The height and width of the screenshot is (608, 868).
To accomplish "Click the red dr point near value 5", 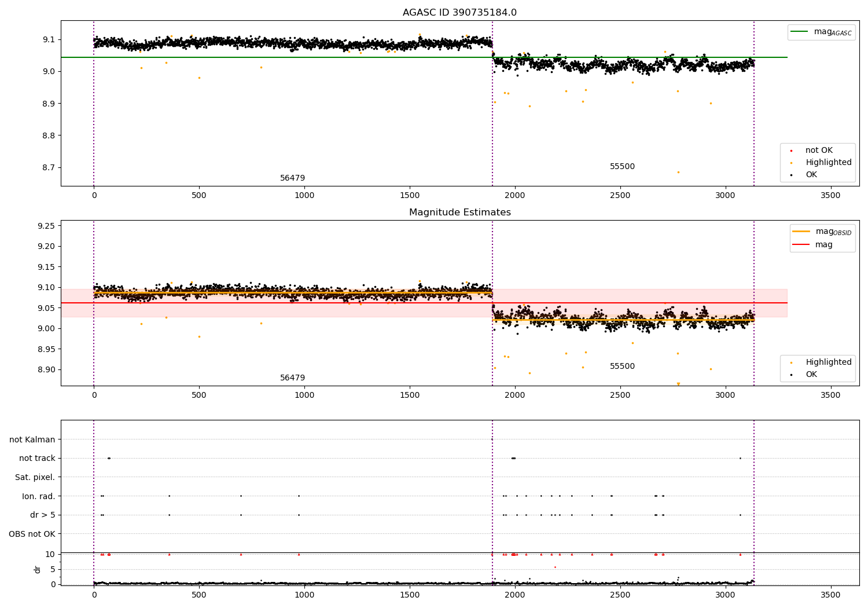I will pos(555,567).
